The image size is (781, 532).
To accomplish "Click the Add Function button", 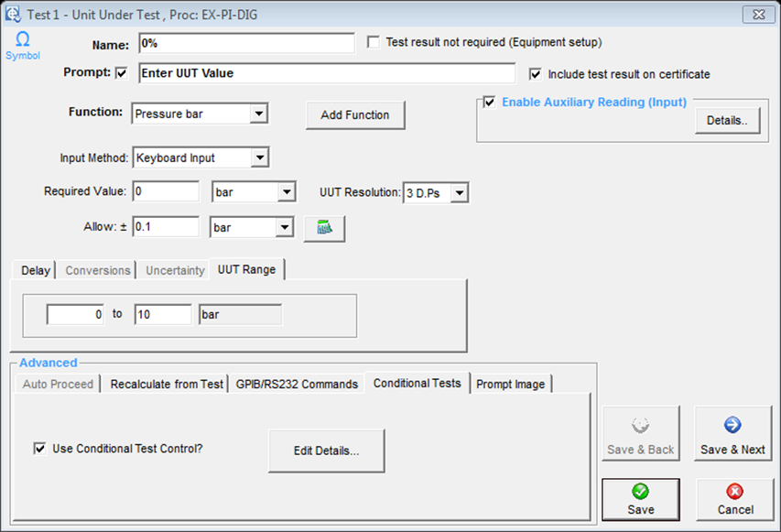I will [x=355, y=115].
